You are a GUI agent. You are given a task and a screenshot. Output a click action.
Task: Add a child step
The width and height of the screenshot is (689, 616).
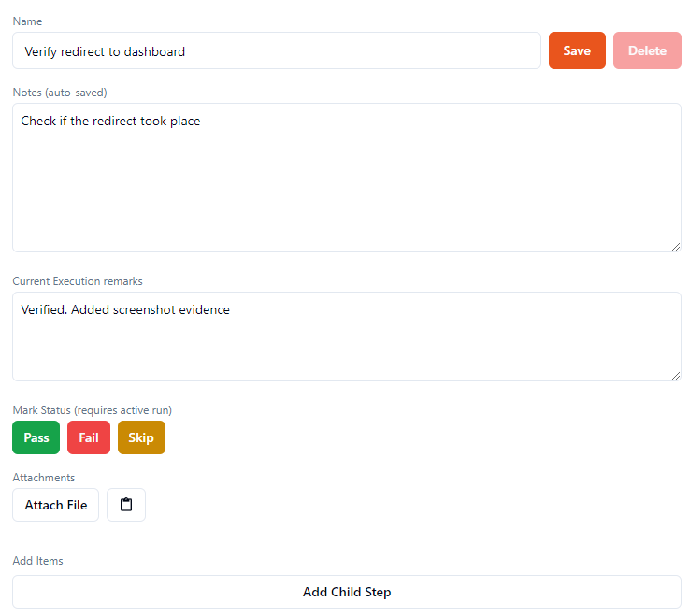click(x=346, y=592)
